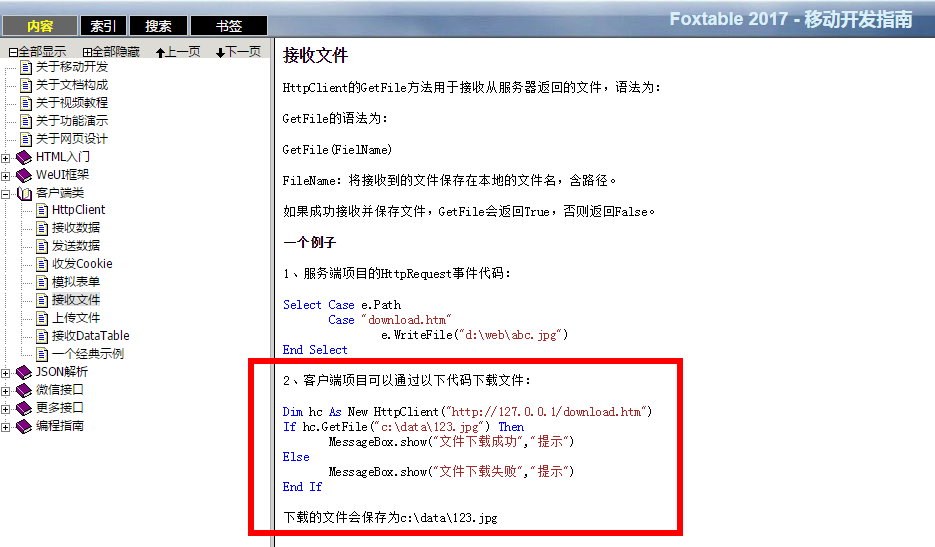Switch to the 搜索 tab
This screenshot has width=935, height=547.
(x=158, y=26)
